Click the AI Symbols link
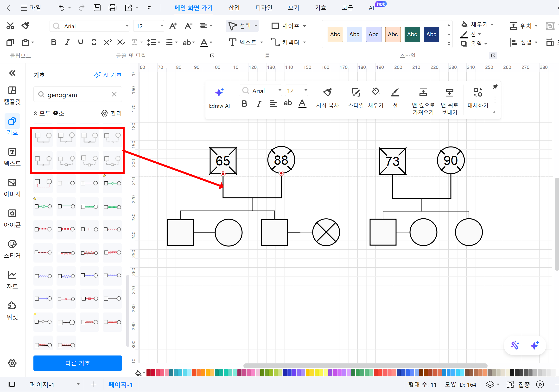The height and width of the screenshot is (392, 559). (108, 75)
